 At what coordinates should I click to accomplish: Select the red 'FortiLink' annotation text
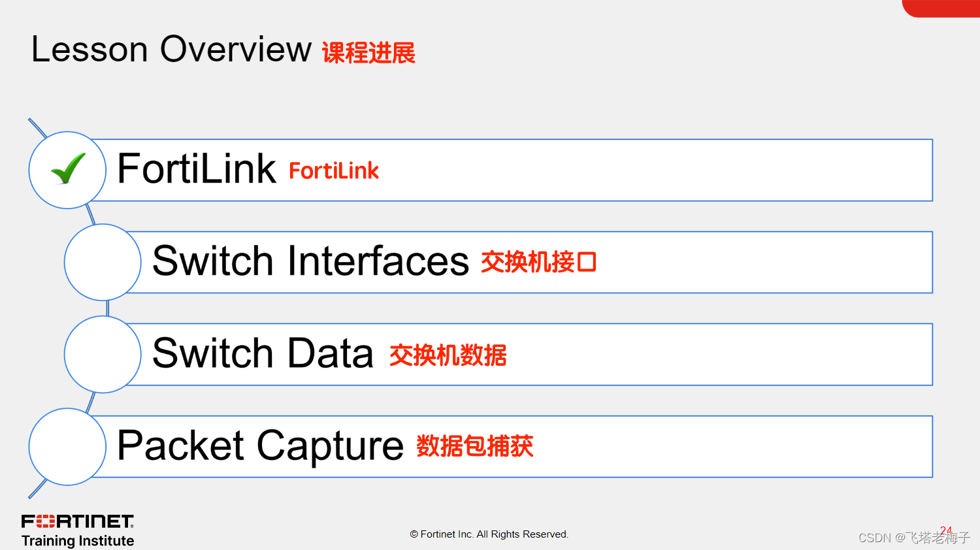pos(334,170)
